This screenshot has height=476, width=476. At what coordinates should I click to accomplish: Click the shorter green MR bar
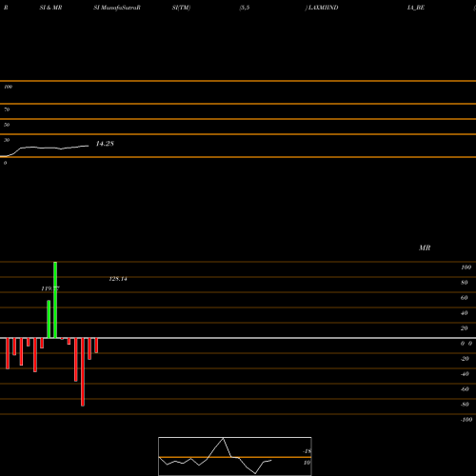(49, 319)
